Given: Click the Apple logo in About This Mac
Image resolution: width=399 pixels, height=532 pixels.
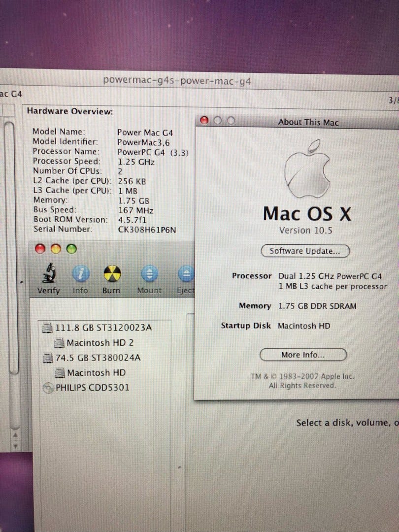Looking at the screenshot, I should click(x=308, y=168).
